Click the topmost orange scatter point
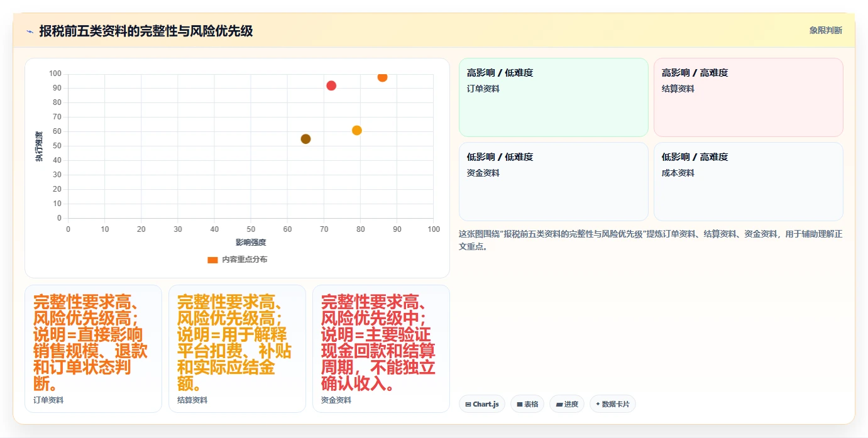 click(x=382, y=77)
